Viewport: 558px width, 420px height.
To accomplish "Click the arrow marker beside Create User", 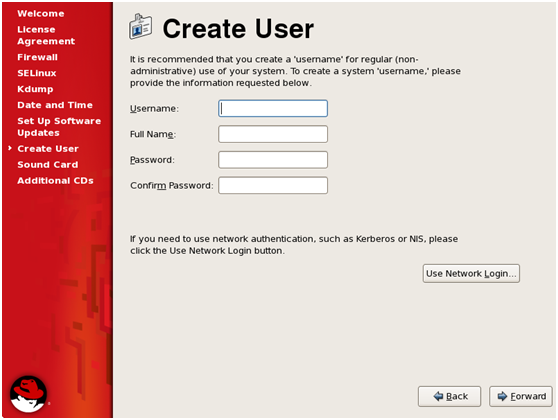I will click(10, 148).
